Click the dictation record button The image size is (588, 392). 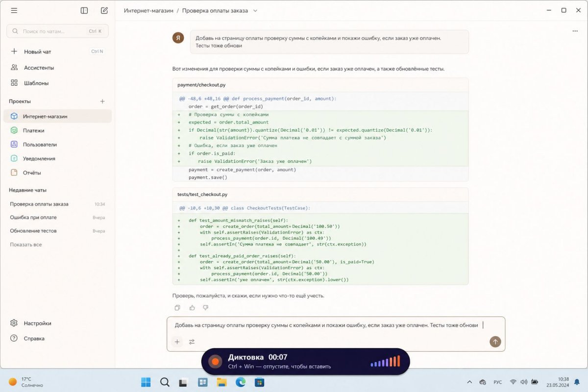click(215, 362)
